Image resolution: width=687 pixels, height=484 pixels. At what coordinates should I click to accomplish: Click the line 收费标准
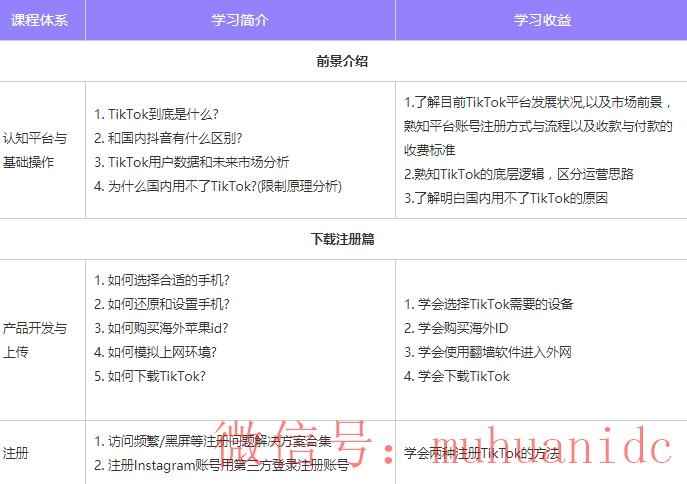click(429, 150)
